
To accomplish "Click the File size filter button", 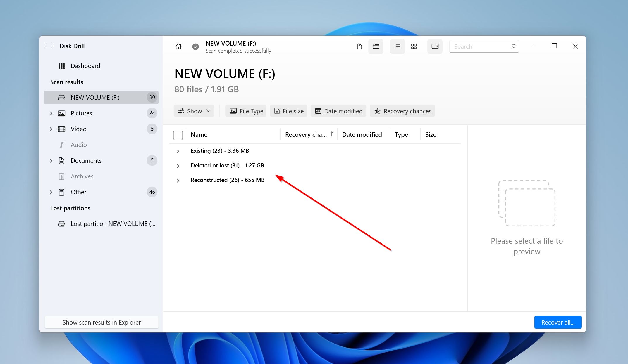I will 289,111.
